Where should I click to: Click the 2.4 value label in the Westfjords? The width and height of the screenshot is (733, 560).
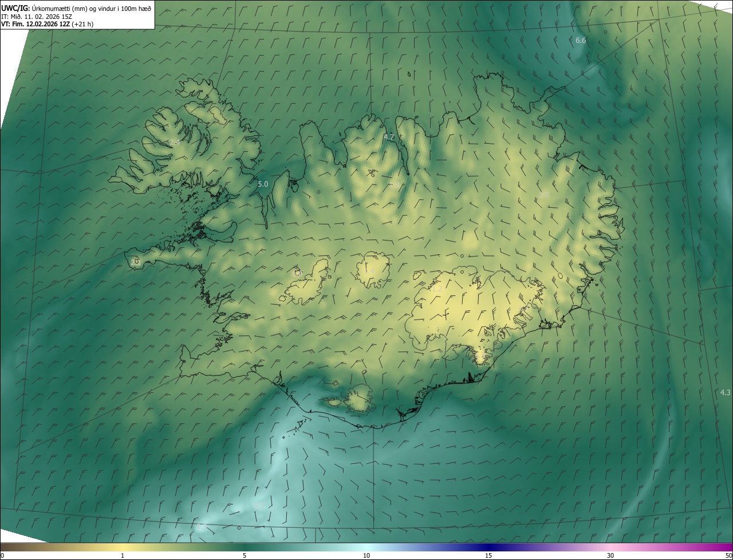175,142
